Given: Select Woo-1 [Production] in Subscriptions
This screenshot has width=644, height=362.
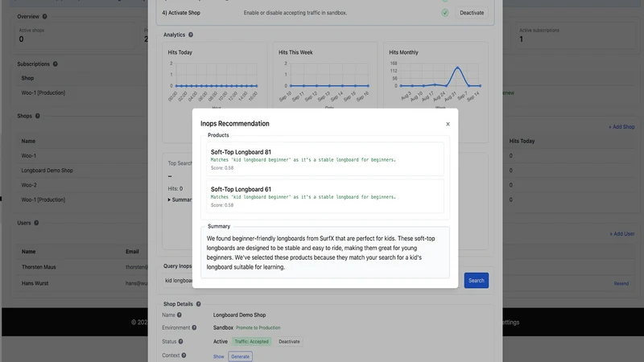Looking at the screenshot, I should [43, 93].
